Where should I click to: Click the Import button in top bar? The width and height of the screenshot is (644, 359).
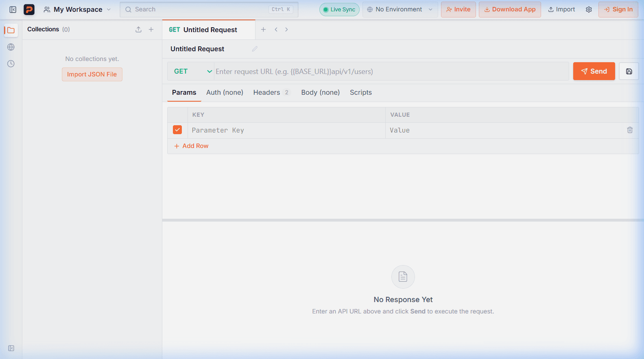pos(561,9)
